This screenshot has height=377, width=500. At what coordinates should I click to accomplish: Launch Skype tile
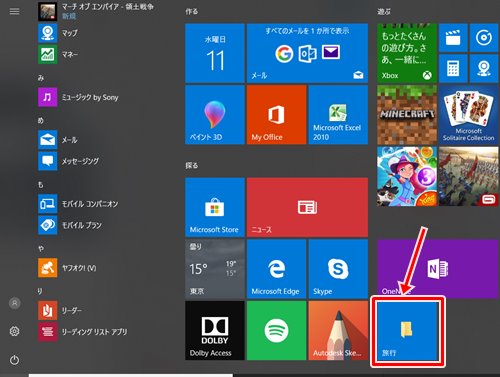338,269
